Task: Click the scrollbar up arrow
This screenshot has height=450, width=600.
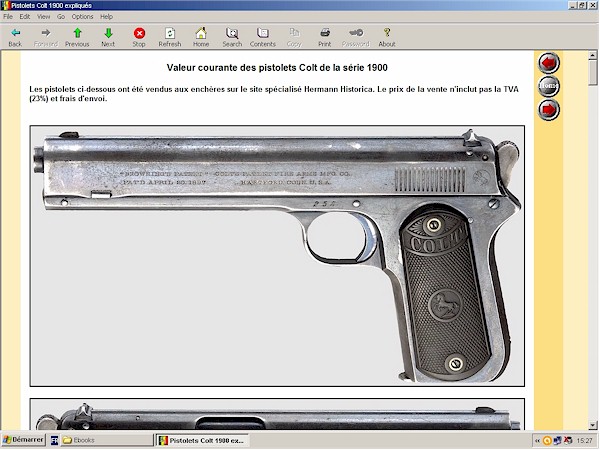Action: [x=593, y=56]
